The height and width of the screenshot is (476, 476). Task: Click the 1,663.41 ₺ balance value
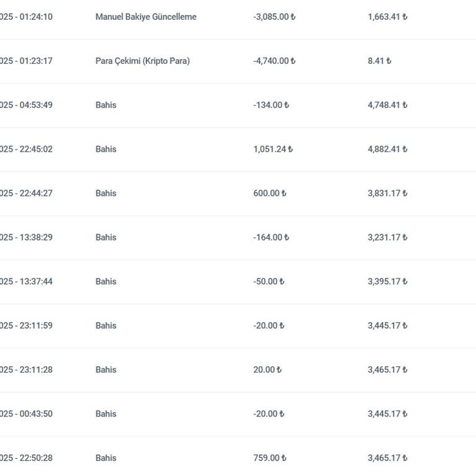387,17
